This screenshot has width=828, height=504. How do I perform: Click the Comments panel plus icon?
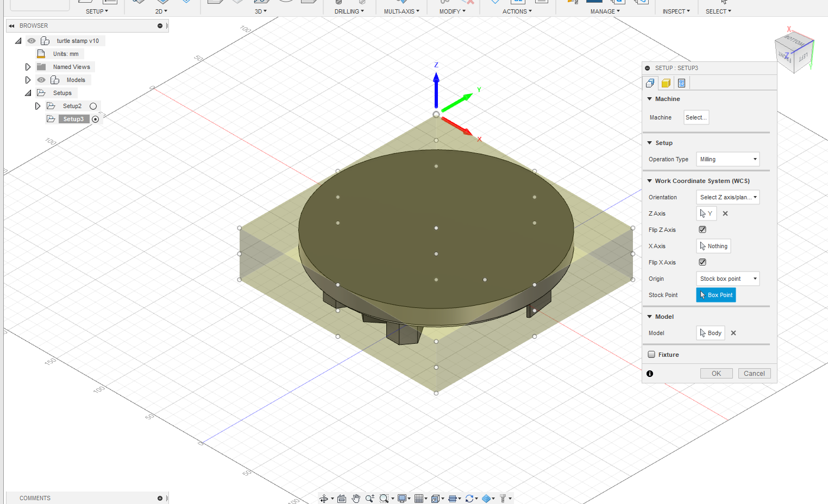point(160,498)
